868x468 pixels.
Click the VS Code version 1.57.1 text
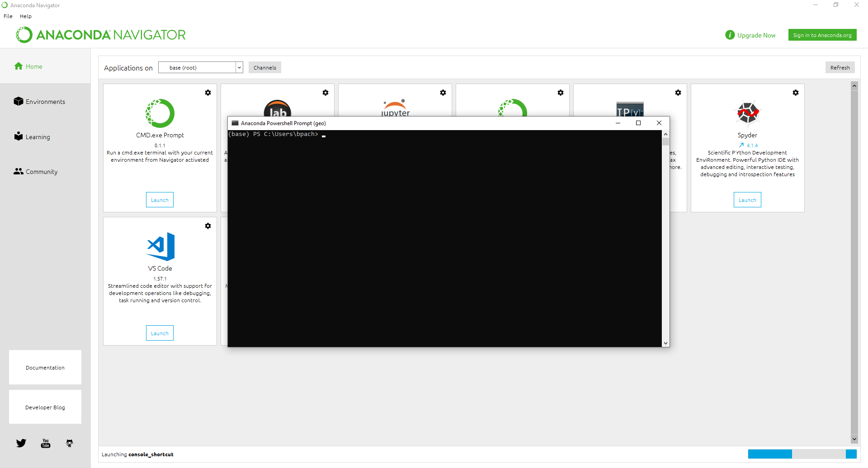160,279
